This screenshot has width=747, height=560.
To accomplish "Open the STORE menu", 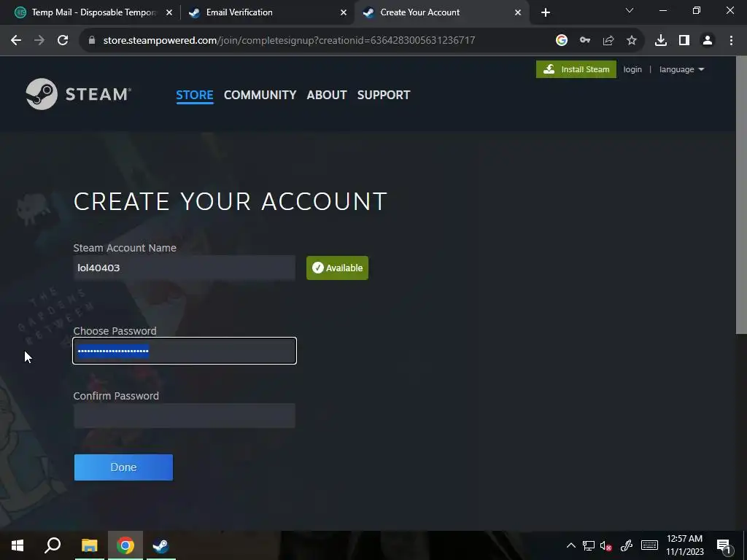I will coord(194,95).
